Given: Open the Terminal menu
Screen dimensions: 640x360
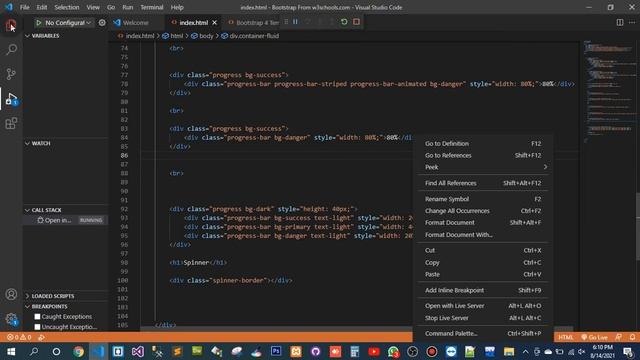Looking at the screenshot, I should click(x=151, y=7).
